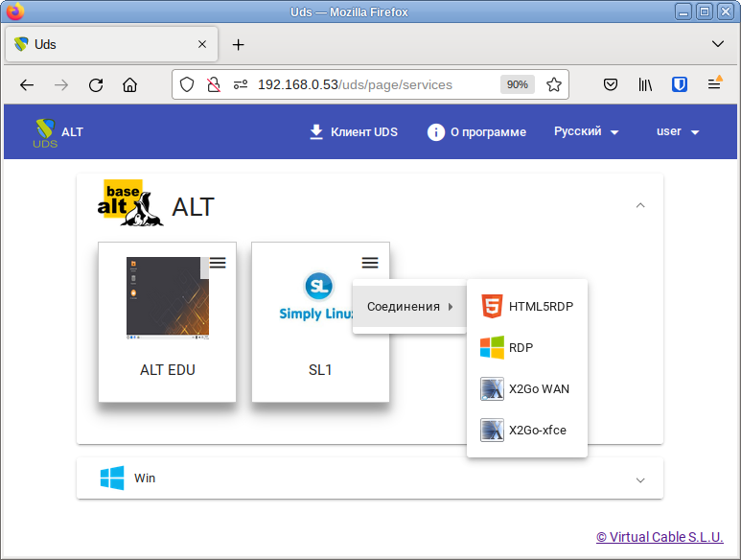Screen dimensions: 741x560
Task: Go to the Firefox home page
Action: [130, 85]
